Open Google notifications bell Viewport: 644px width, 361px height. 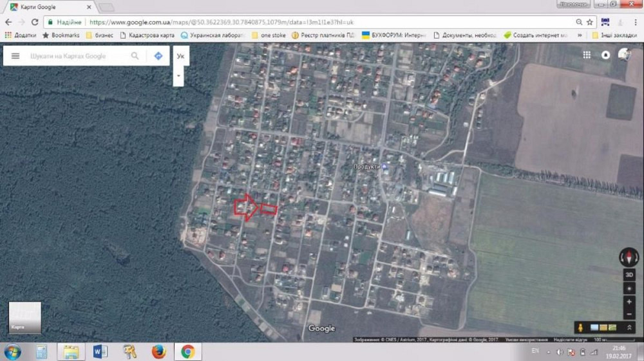605,55
